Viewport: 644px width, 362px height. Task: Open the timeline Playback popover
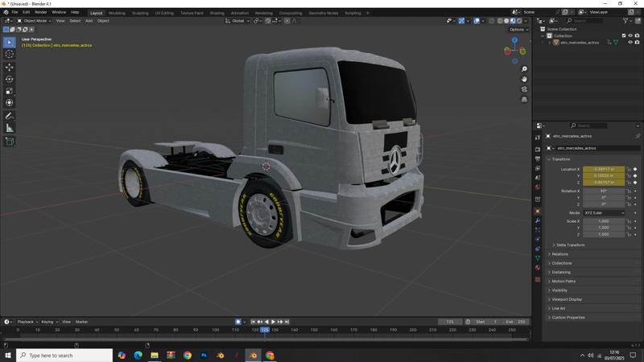(x=27, y=322)
